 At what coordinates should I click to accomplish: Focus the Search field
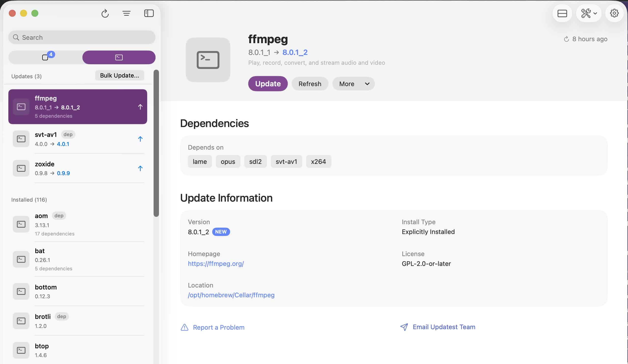tap(82, 37)
